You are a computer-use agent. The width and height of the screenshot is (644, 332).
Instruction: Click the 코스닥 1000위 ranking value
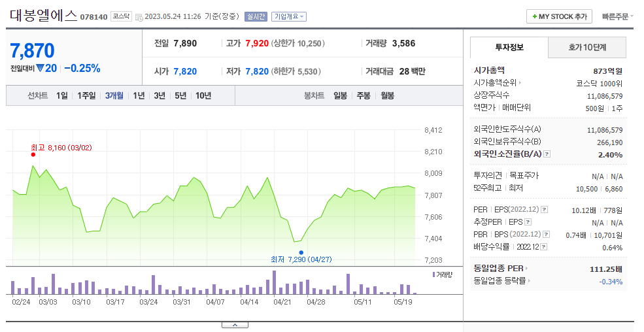pos(600,84)
